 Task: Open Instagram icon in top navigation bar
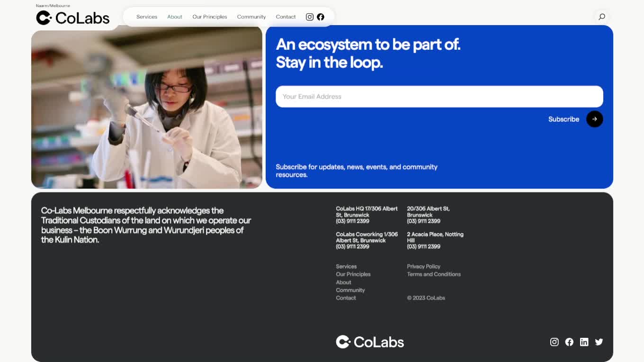pos(310,17)
